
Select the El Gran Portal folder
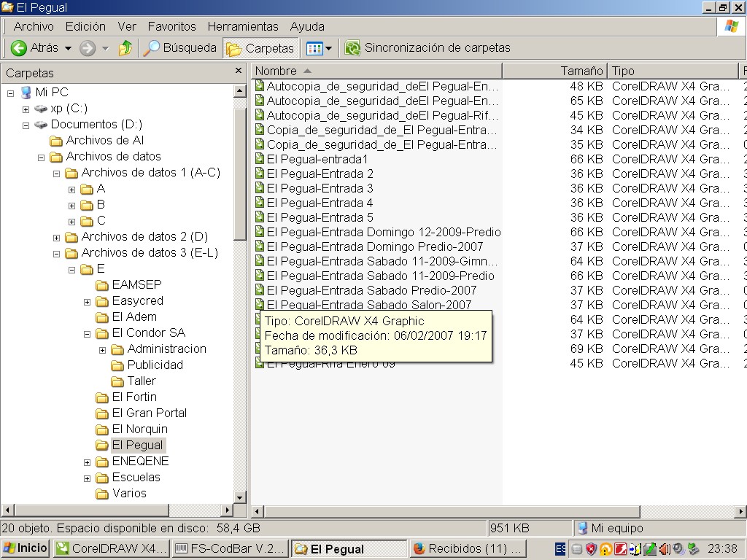pos(149,413)
